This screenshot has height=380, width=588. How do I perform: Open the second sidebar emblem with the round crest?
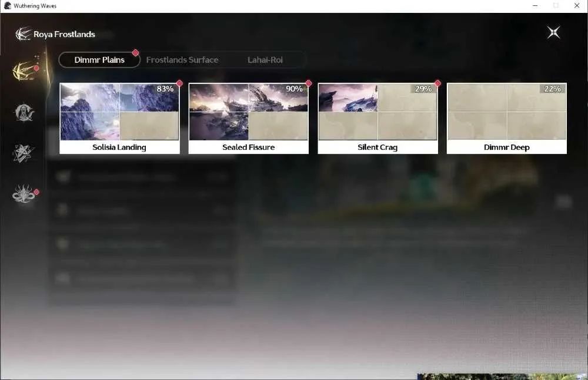click(x=24, y=112)
